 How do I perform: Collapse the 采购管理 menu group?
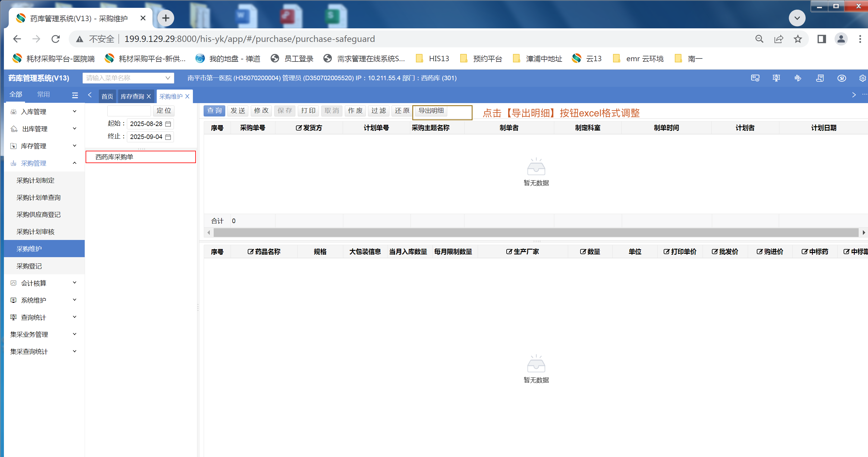[x=44, y=163]
